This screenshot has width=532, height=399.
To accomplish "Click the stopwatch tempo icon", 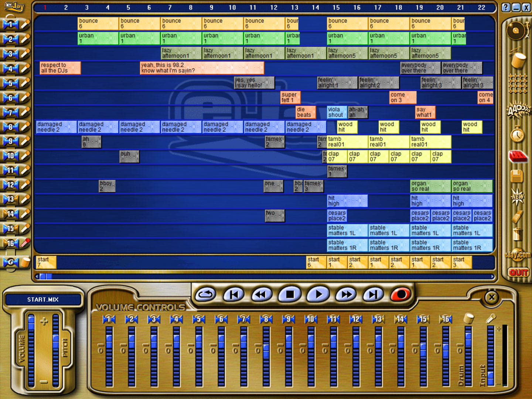I will click(517, 134).
